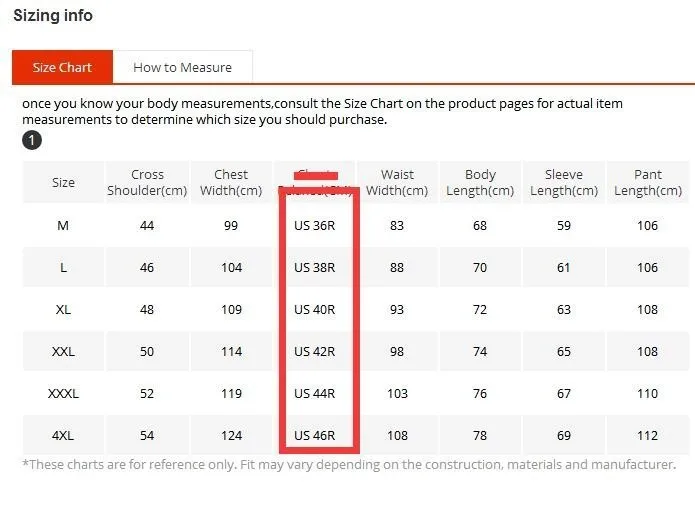Click pant length 112 in 4XL row
Screen dimensions: 695x520
coord(648,435)
